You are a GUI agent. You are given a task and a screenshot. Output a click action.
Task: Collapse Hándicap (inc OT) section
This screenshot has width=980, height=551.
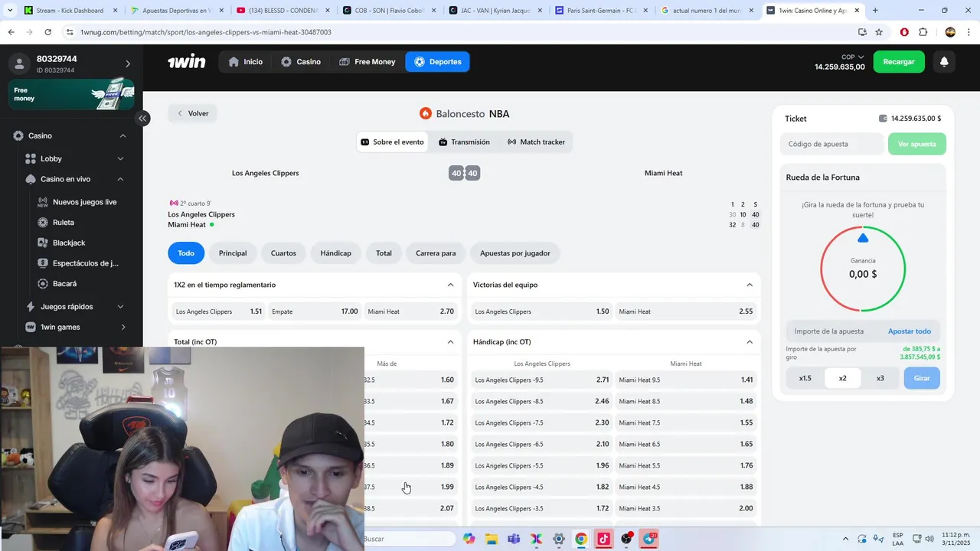(x=750, y=342)
